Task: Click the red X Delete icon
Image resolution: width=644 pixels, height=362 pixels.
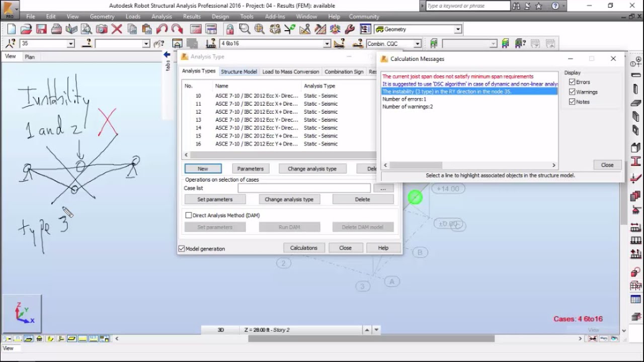Action: (x=117, y=29)
